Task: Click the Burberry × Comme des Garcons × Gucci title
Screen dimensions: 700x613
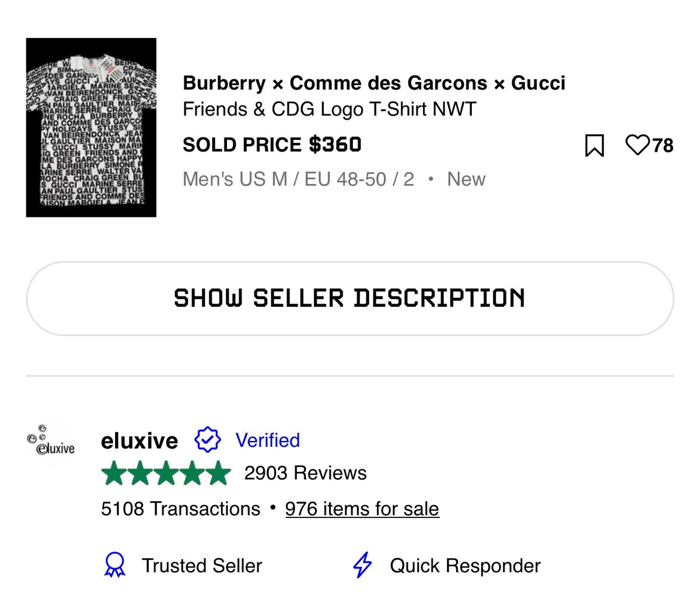Action: point(374,83)
